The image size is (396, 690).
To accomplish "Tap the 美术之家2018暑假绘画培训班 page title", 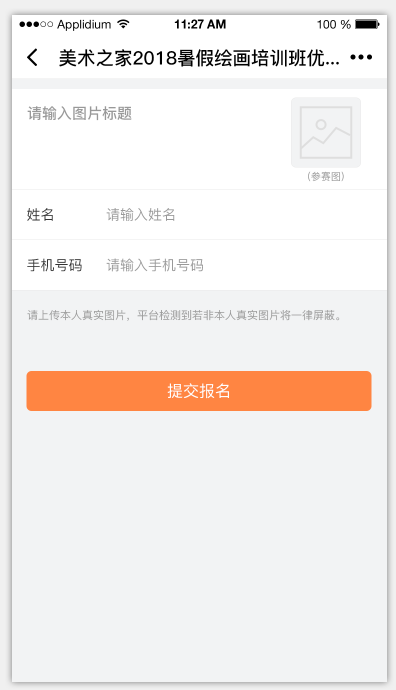I will pos(199,58).
